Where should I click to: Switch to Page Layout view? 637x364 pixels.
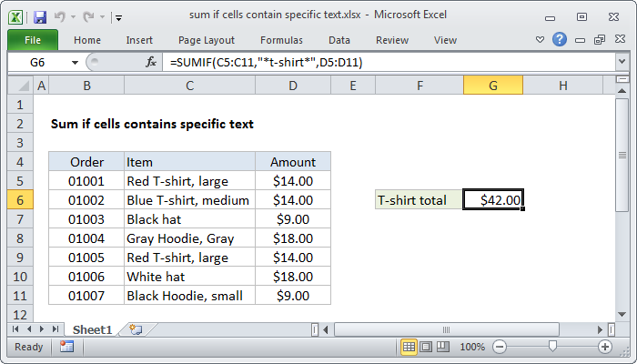pos(428,347)
